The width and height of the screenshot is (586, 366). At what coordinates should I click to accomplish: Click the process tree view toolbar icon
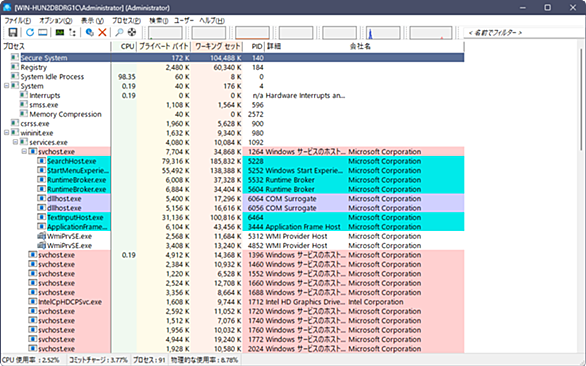pyautogui.click(x=73, y=33)
